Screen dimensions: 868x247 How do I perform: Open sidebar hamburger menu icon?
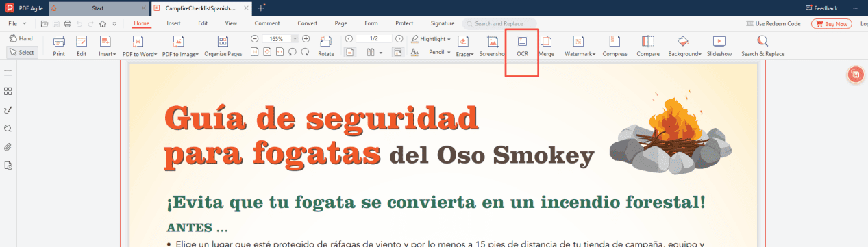pos(8,73)
